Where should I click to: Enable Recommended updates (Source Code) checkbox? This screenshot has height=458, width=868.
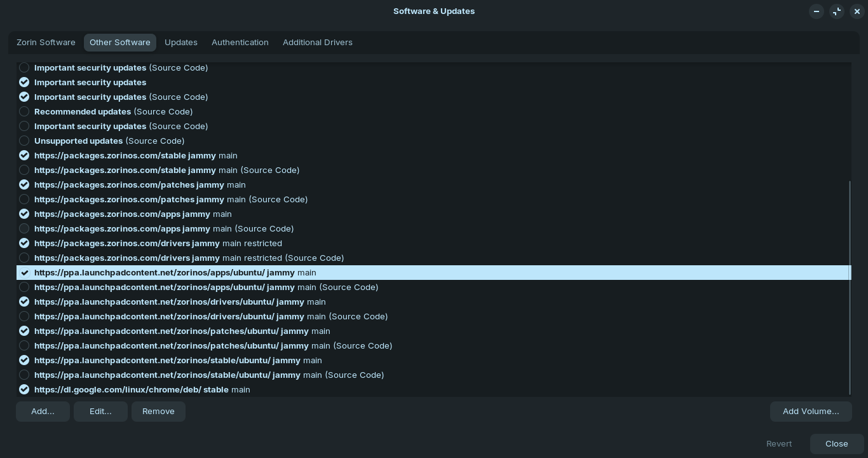[x=24, y=111]
